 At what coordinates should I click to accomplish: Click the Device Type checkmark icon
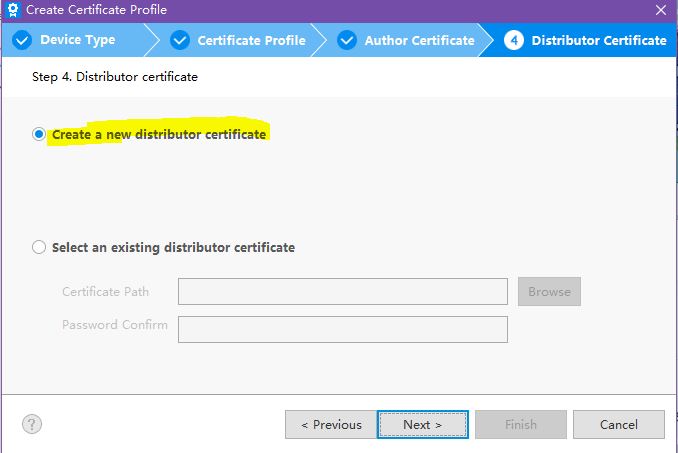point(22,41)
